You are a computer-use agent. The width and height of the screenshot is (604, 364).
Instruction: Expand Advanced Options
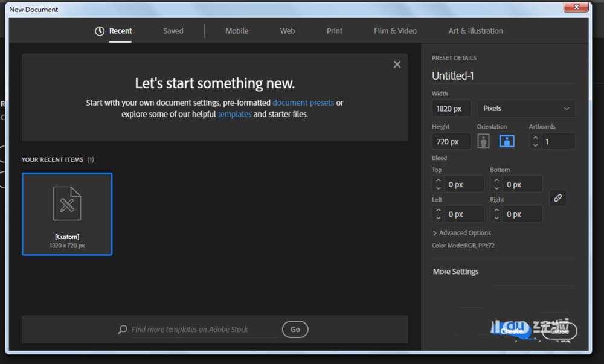[462, 233]
